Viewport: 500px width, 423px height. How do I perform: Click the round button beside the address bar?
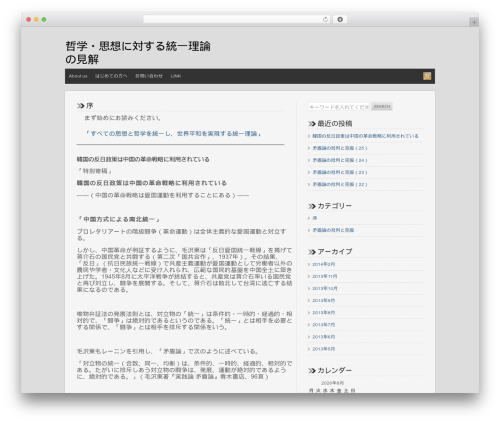(x=340, y=19)
